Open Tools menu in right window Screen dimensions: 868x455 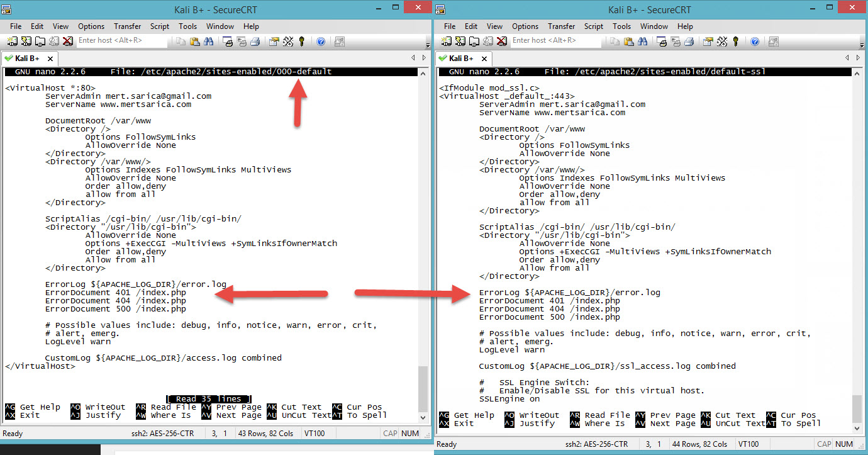point(622,26)
